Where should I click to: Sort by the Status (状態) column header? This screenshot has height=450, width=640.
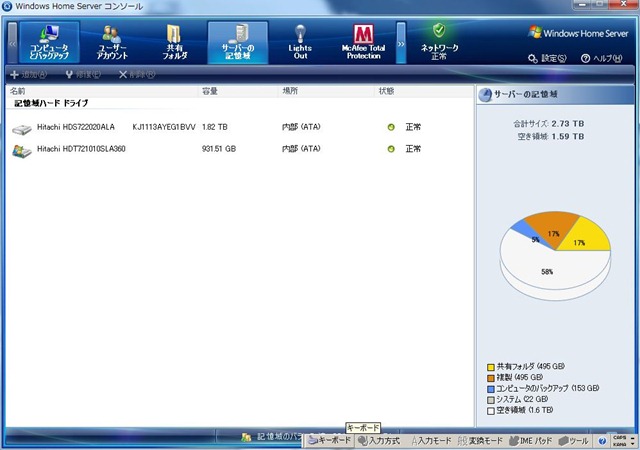pos(424,91)
